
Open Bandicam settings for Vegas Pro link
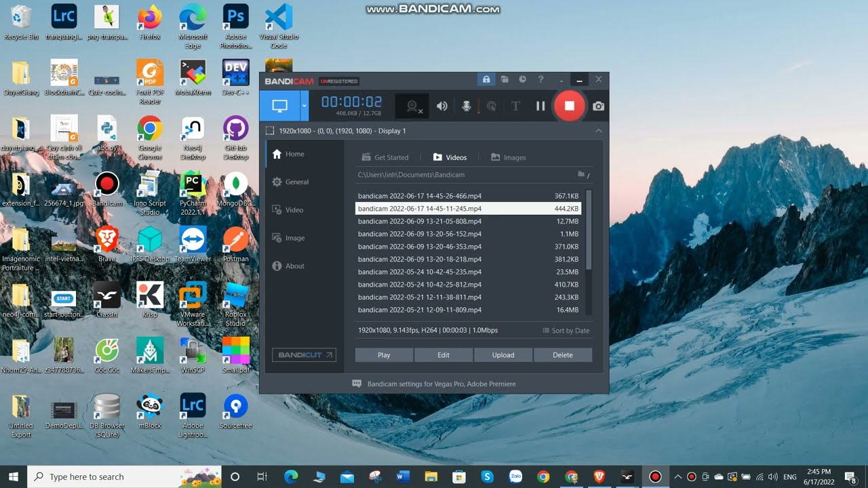click(435, 384)
